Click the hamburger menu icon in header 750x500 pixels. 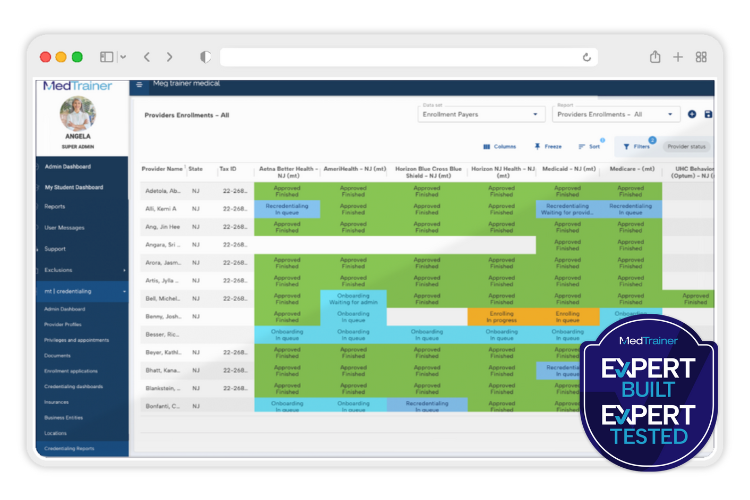(x=139, y=85)
